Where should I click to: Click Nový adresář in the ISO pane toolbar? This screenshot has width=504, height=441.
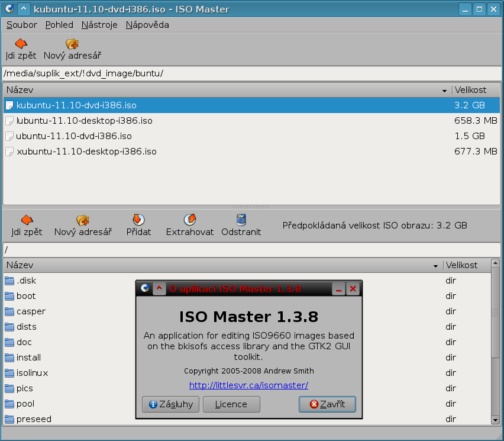[x=83, y=225]
